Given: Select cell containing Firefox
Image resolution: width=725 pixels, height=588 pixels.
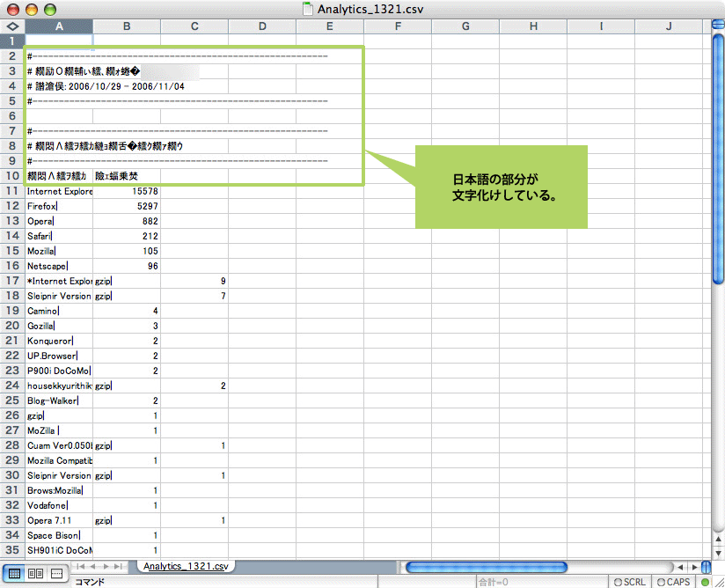Looking at the screenshot, I should 59,206.
